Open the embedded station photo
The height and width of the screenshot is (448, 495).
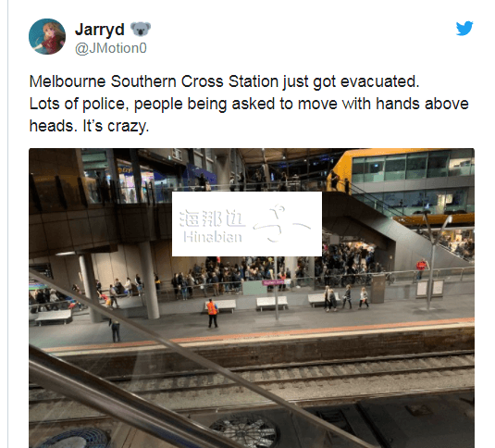(252, 298)
